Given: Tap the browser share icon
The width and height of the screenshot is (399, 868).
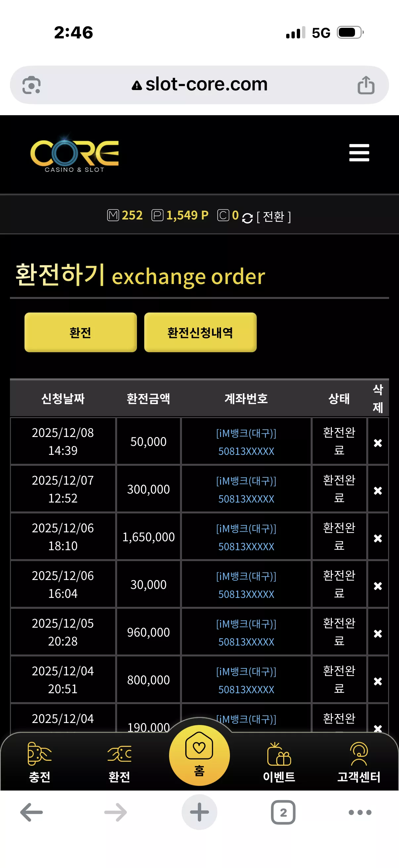Looking at the screenshot, I should [x=366, y=85].
